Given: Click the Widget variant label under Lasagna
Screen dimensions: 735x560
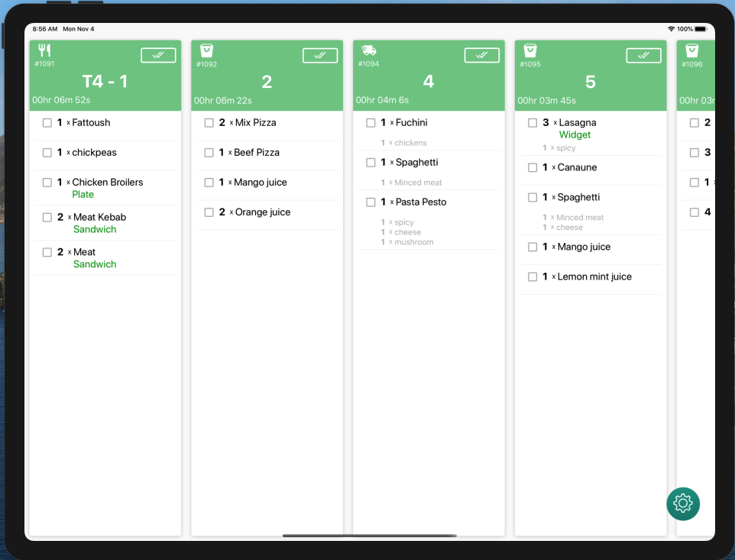Looking at the screenshot, I should 575,135.
